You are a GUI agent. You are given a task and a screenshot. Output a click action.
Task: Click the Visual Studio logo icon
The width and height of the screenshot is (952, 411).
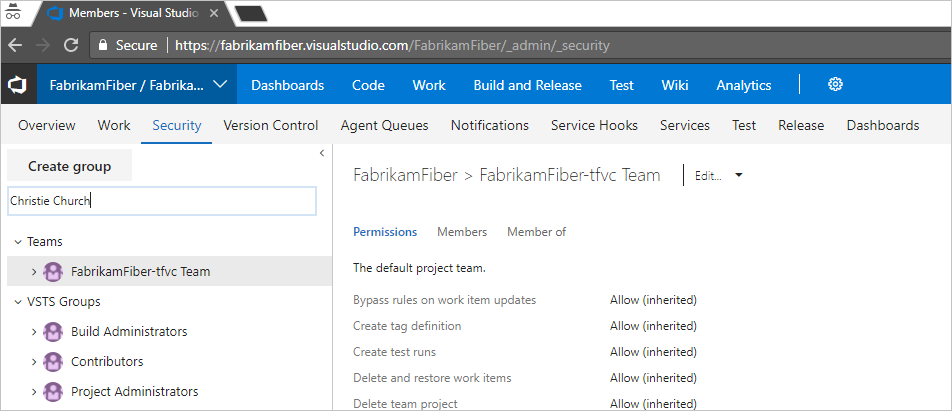pyautogui.click(x=18, y=85)
